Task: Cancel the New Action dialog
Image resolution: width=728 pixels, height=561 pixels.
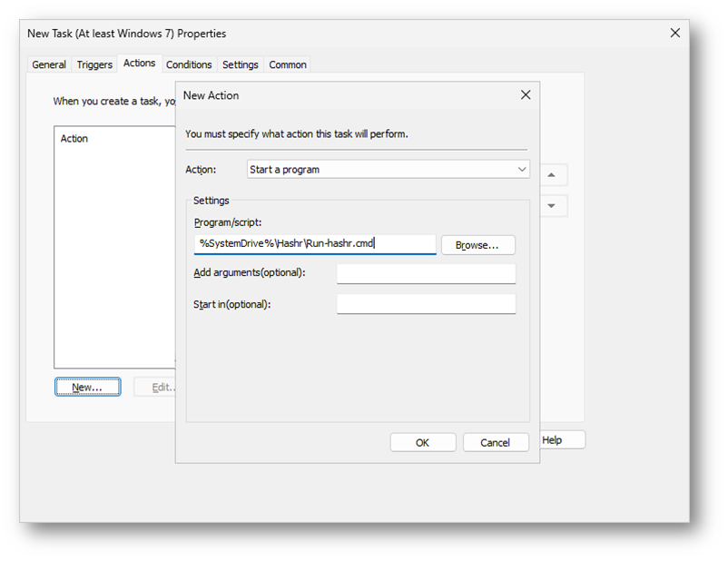Action: [495, 443]
